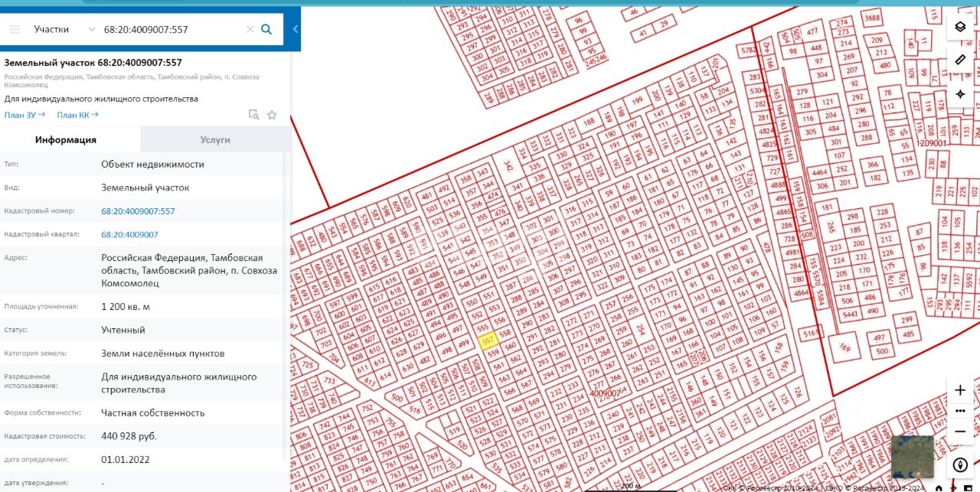Select the area value 1 200 кв. м

pyautogui.click(x=126, y=306)
